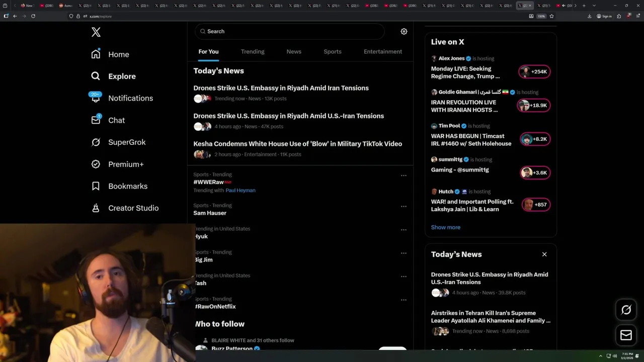This screenshot has width=644, height=362.
Task: Open more options for Sam Hauser trend
Action: point(404,206)
